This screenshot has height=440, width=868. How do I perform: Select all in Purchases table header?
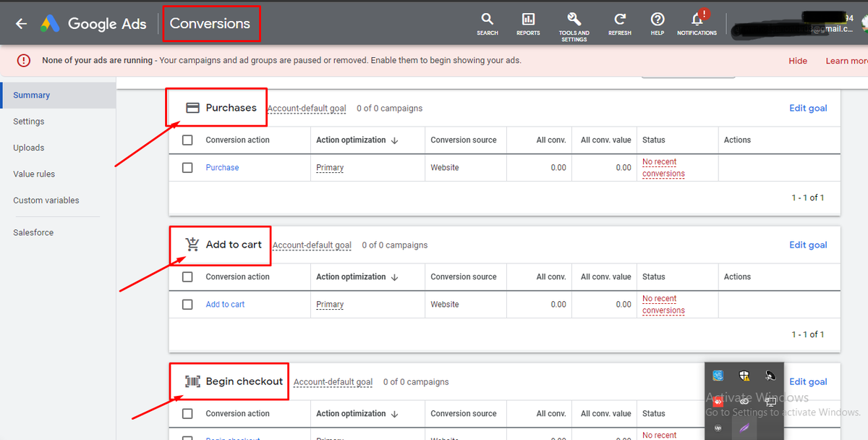187,140
